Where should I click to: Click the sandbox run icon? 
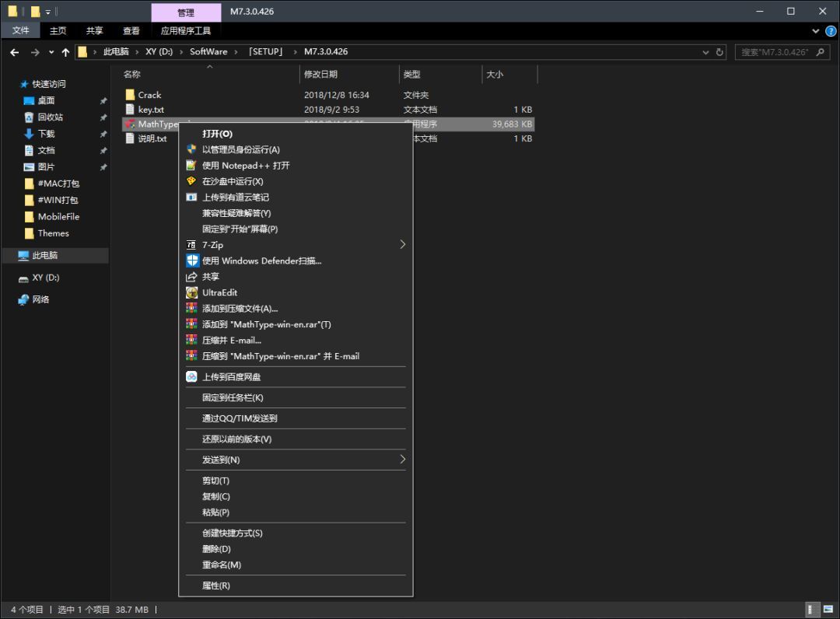pyautogui.click(x=191, y=181)
